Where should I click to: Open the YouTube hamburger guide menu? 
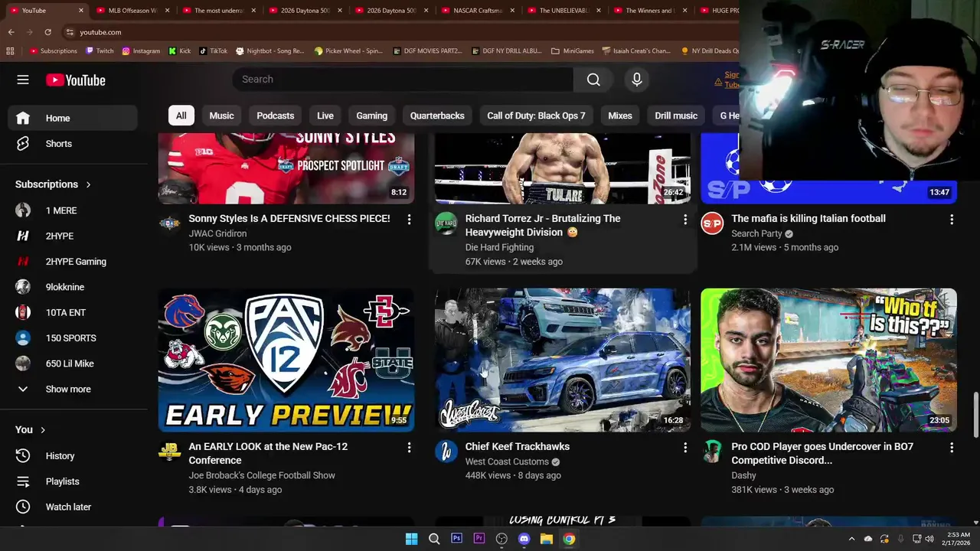point(23,80)
